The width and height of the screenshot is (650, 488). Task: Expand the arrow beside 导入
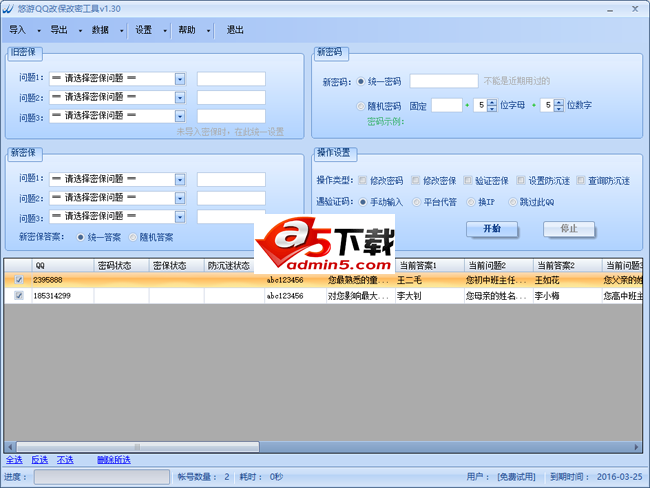pyautogui.click(x=39, y=31)
